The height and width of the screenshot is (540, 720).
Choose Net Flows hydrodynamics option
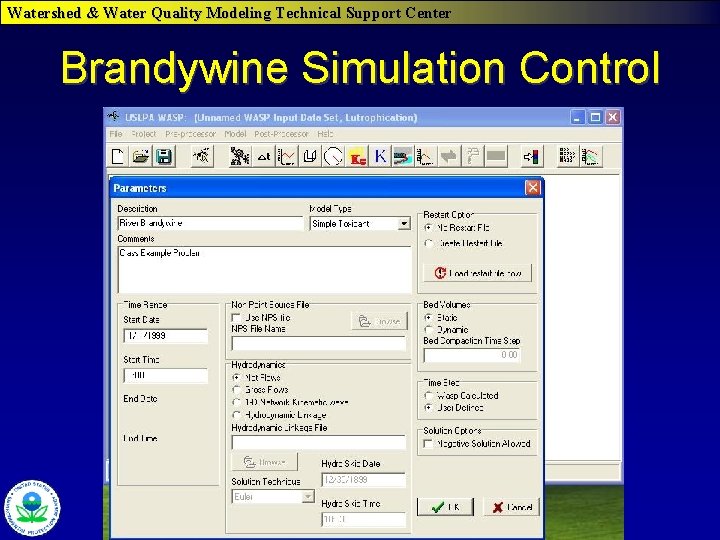click(236, 378)
